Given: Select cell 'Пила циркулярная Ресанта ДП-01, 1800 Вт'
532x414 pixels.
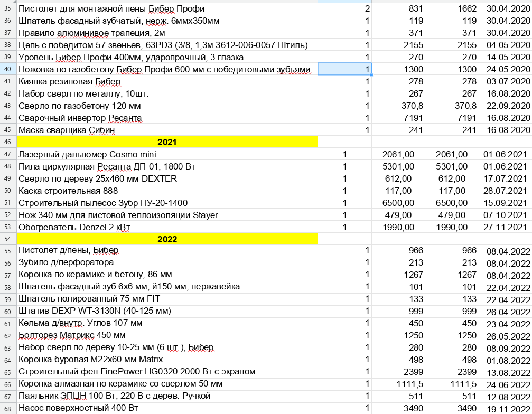Looking at the screenshot, I should click(167, 166).
